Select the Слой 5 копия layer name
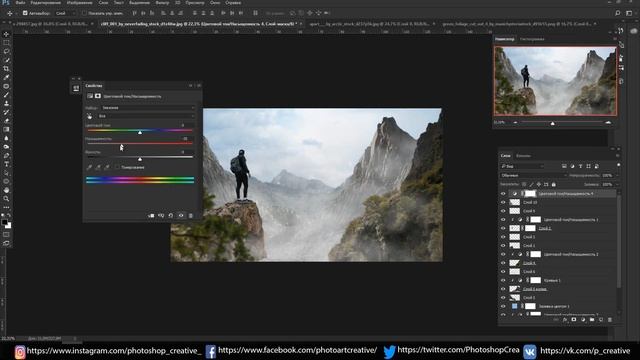The height and width of the screenshot is (360, 640). [x=535, y=289]
